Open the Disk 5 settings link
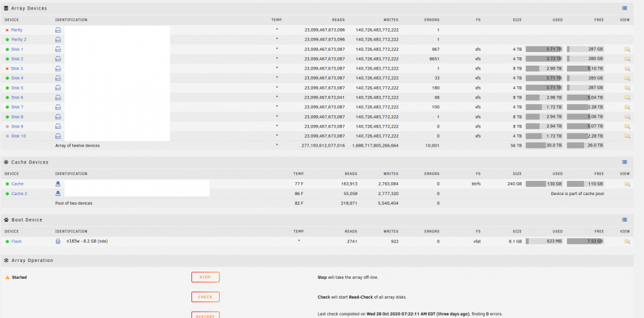This screenshot has height=318, width=644. 17,88
